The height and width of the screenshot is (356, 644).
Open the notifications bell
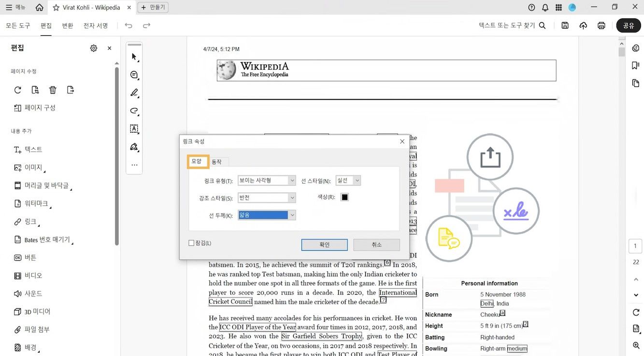[x=545, y=8]
